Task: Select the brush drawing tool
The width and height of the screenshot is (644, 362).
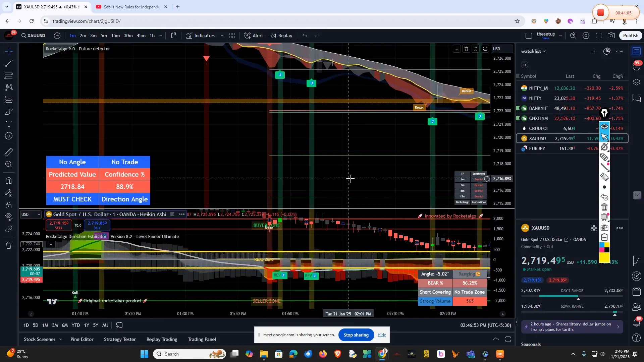Action: [x=9, y=112]
